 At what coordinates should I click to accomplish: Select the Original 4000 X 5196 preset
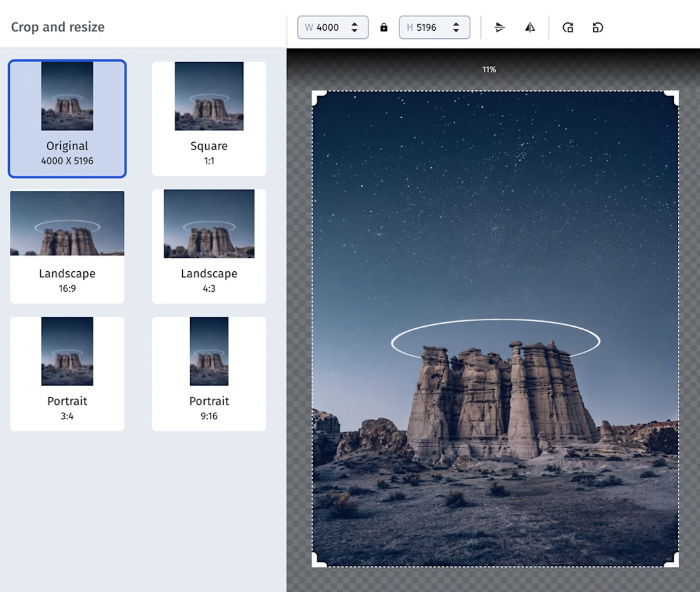pyautogui.click(x=67, y=119)
